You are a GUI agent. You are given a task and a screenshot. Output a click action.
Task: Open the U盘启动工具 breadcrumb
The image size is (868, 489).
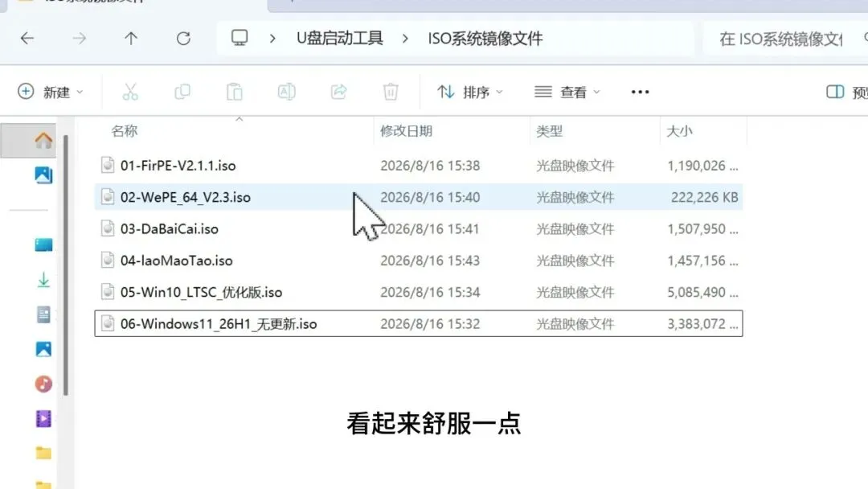tap(340, 39)
